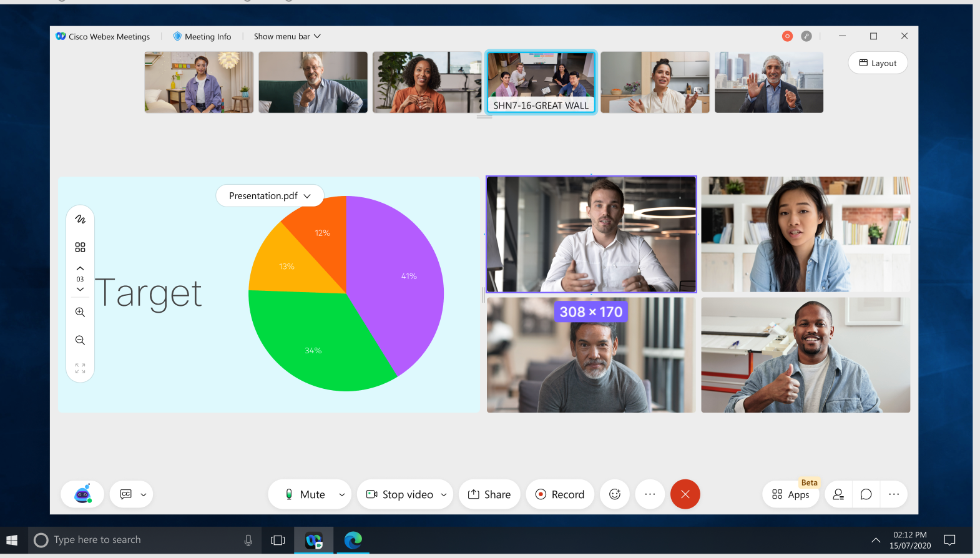980x558 pixels.
Task: Fit the presentation to full screen
Action: tap(80, 368)
